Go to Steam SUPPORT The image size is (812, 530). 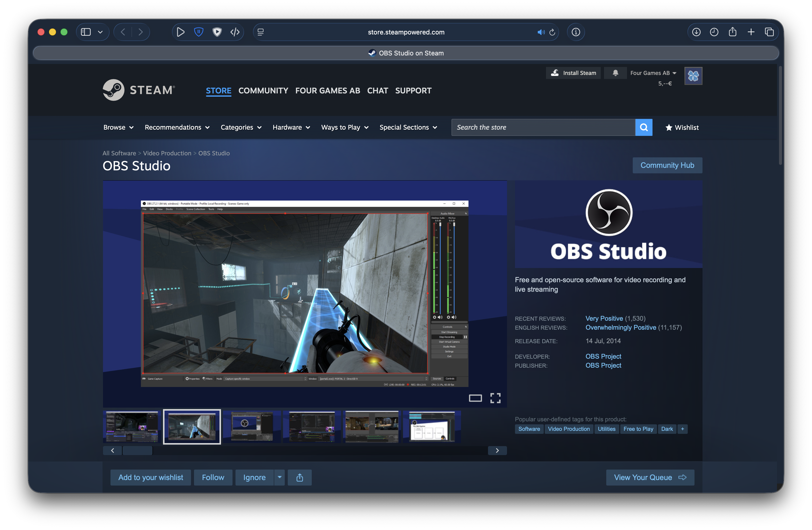413,91
